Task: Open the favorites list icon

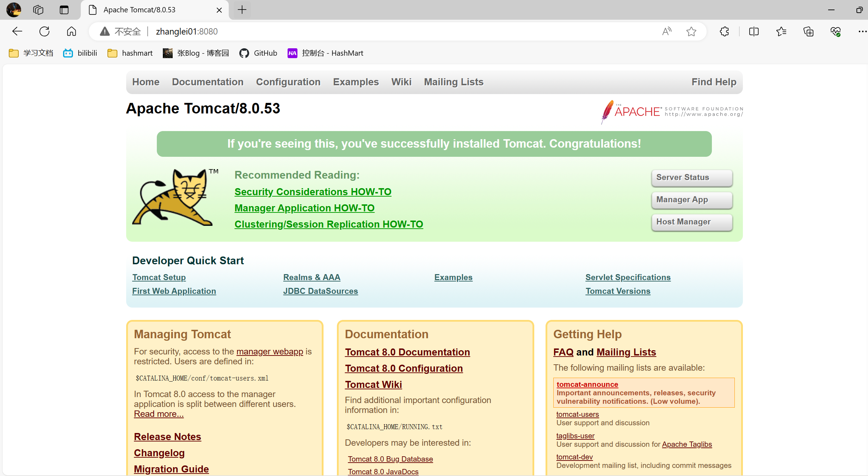Action: pos(781,31)
